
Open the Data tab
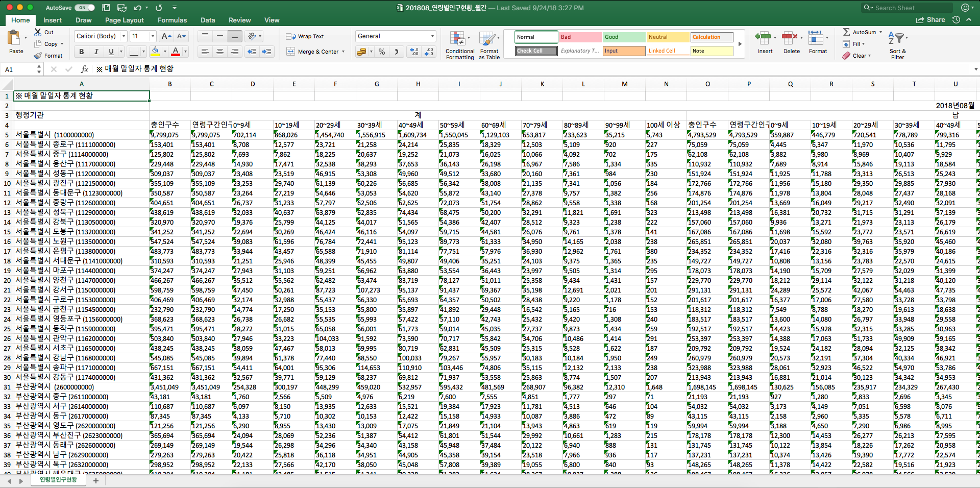(x=208, y=20)
